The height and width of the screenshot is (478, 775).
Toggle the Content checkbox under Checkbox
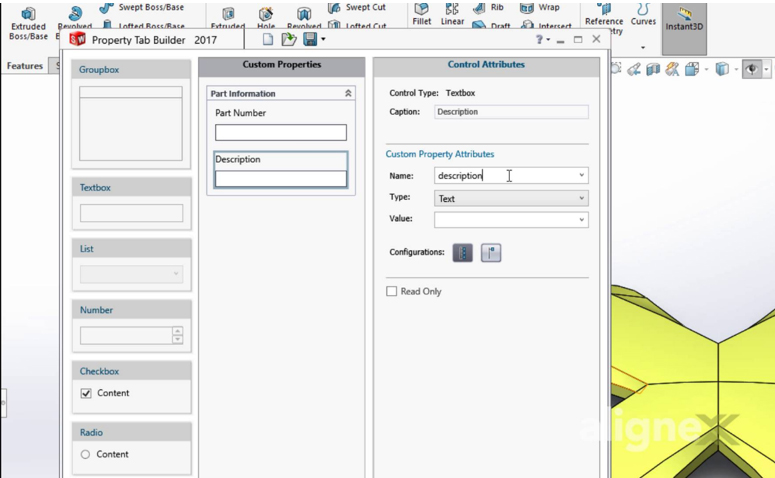click(86, 394)
